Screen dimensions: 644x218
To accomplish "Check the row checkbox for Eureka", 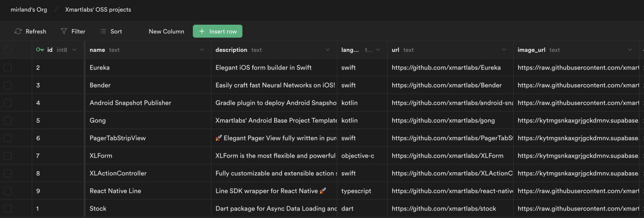I will [x=8, y=67].
